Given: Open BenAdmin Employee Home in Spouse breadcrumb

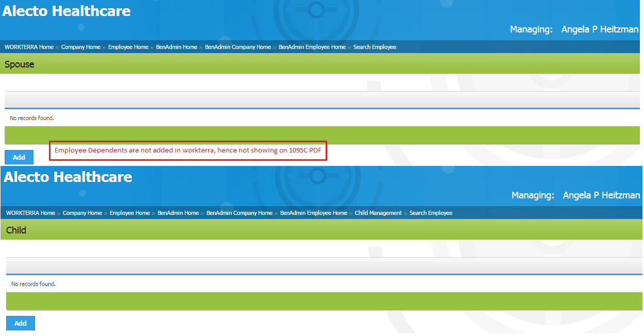Looking at the screenshot, I should tap(312, 47).
